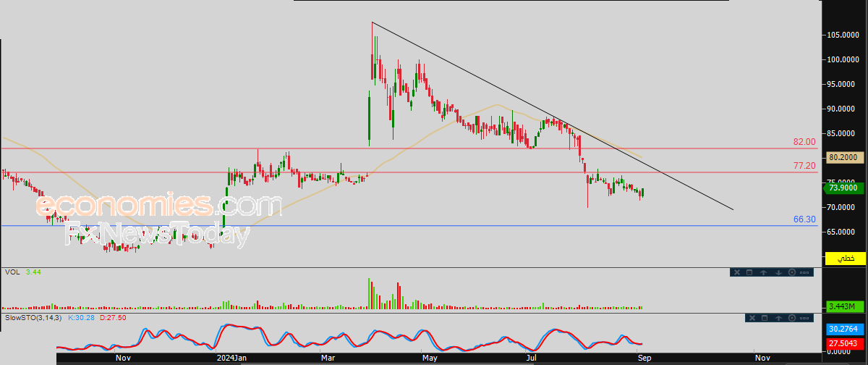The image size is (868, 365).
Task: Click the Jul label on time axis
Action: click(x=532, y=357)
